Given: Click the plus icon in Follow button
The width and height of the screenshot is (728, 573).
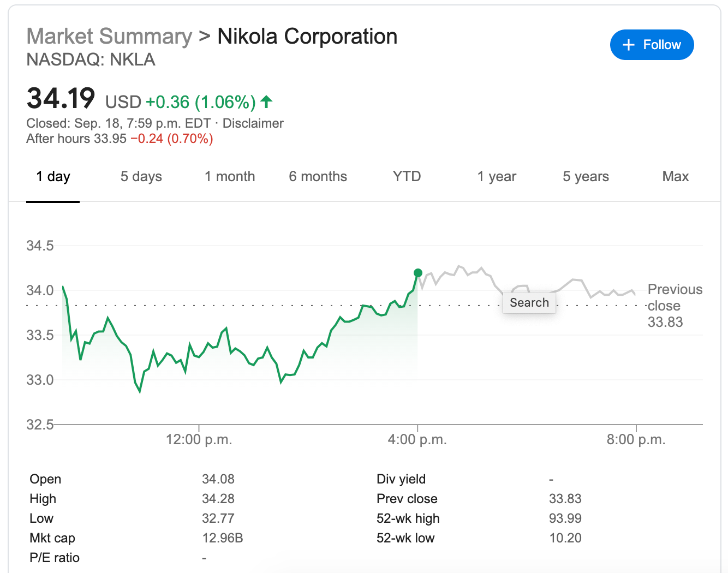Looking at the screenshot, I should (x=628, y=45).
